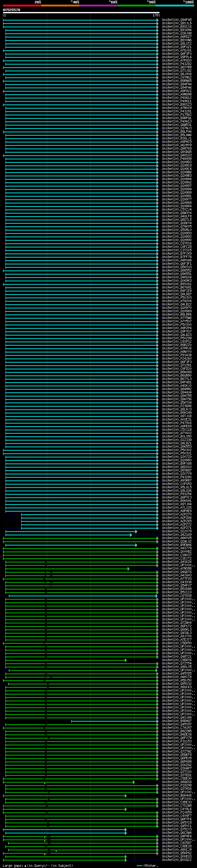Select hit label UniRef100_Q7ZW04

[x=177, y=623]
